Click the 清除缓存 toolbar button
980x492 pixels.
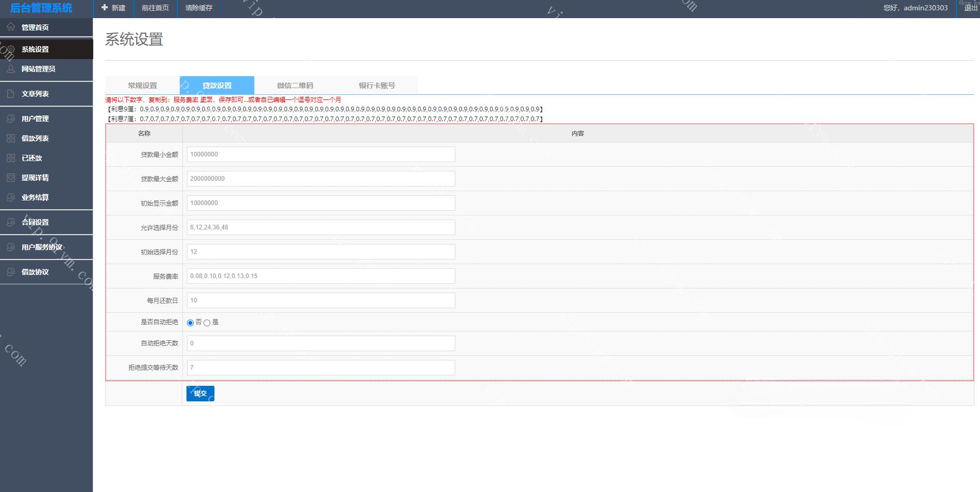(199, 8)
